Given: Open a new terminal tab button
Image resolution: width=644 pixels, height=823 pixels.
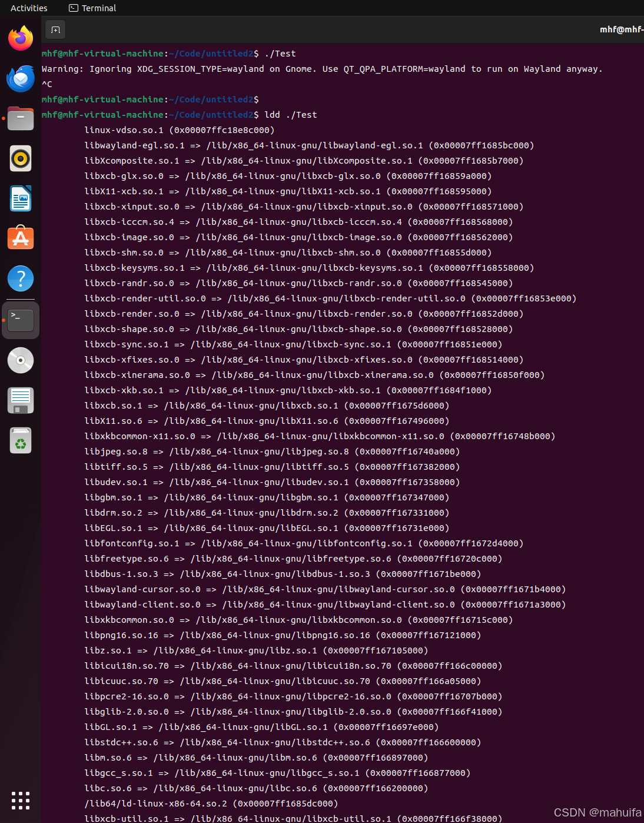Looking at the screenshot, I should 56,29.
